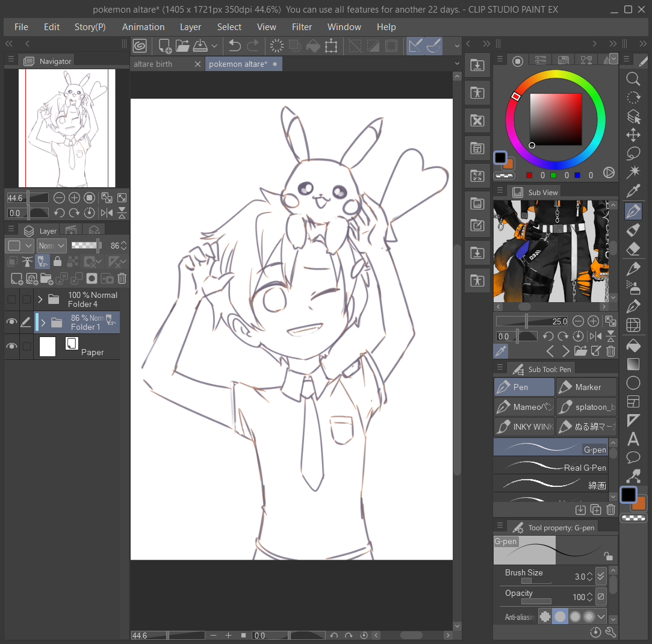
Task: Undo the last action
Action: (235, 46)
